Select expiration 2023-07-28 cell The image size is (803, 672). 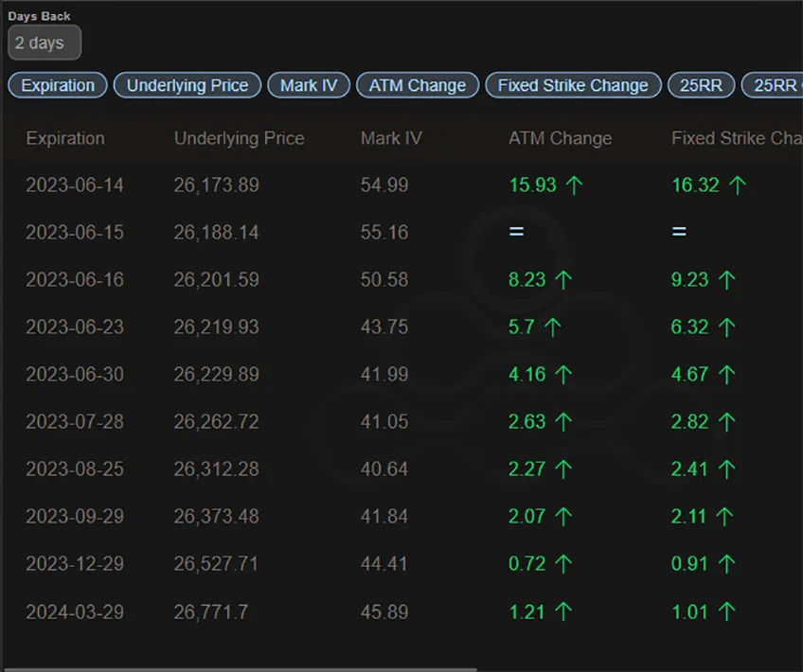pyautogui.click(x=75, y=422)
